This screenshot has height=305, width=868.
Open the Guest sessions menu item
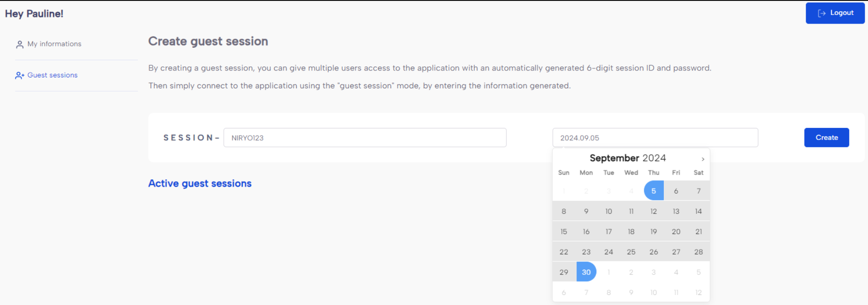(52, 75)
